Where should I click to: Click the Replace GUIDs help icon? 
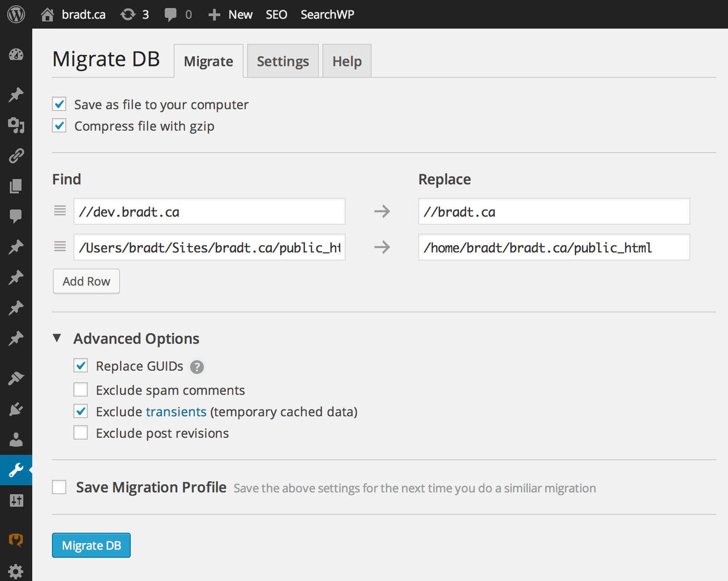click(x=197, y=367)
